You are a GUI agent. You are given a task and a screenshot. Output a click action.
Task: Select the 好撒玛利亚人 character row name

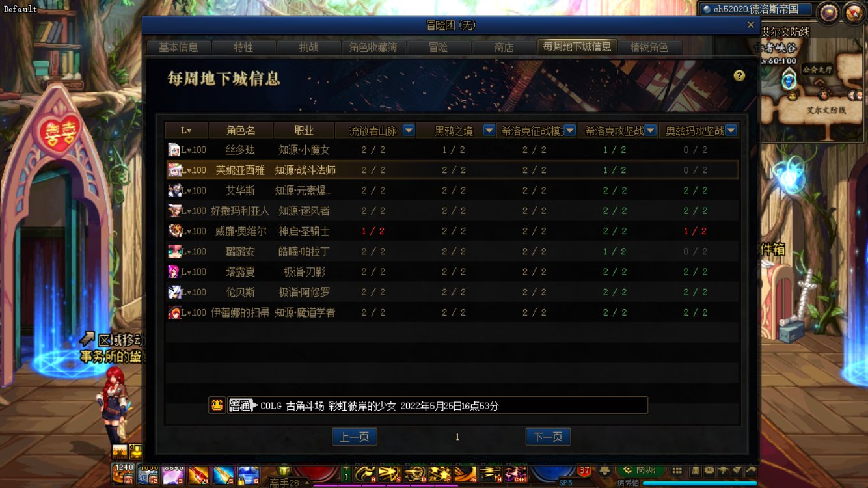[240, 211]
